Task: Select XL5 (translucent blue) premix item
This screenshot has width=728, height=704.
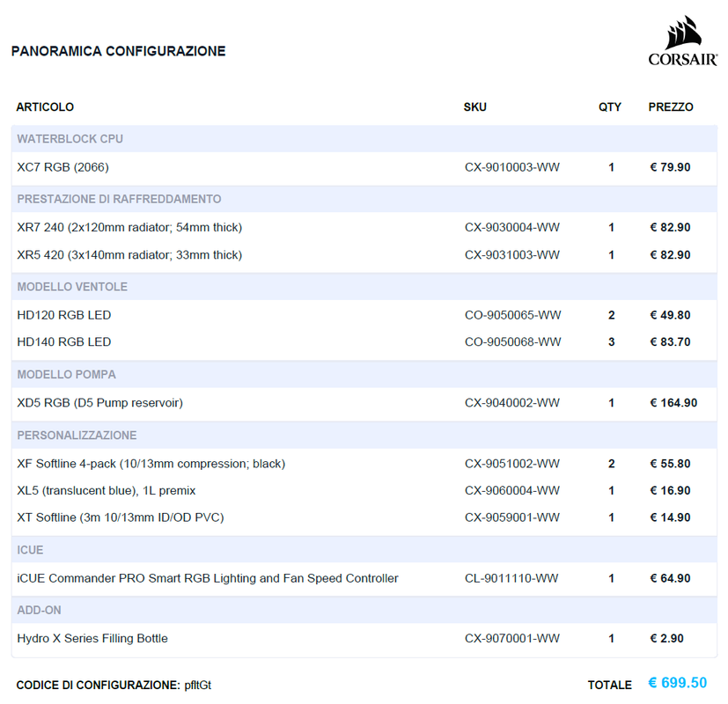Action: click(107, 490)
